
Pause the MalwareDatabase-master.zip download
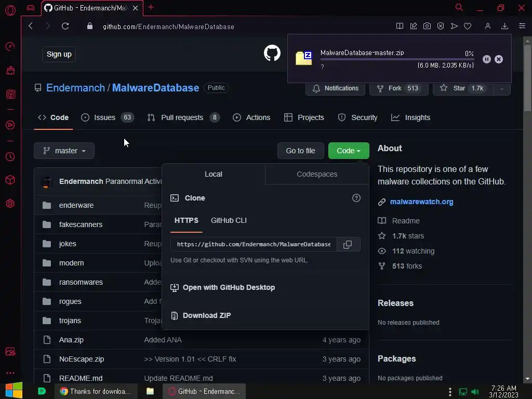[486, 59]
